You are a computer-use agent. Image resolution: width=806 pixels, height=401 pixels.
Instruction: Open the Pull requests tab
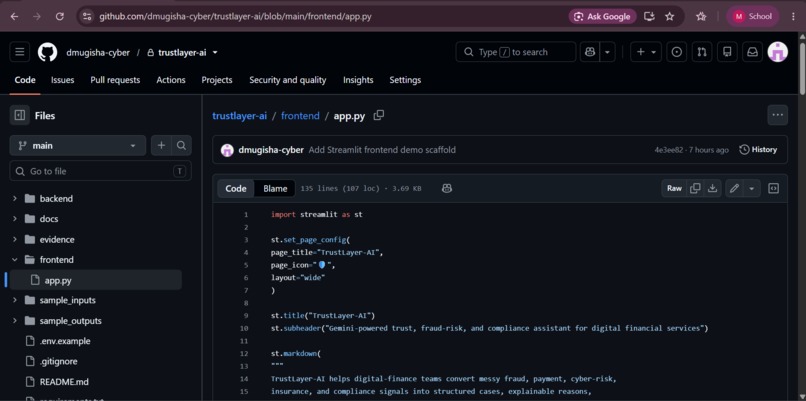coord(115,80)
